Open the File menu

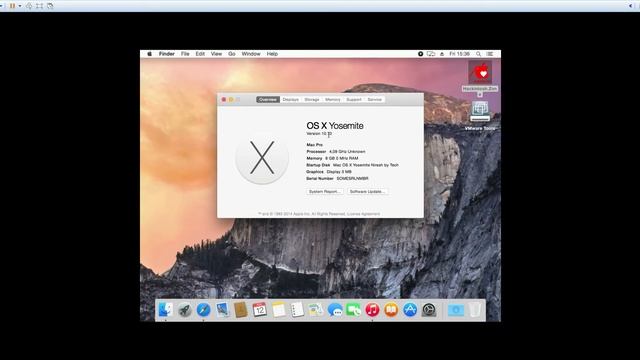(185, 54)
